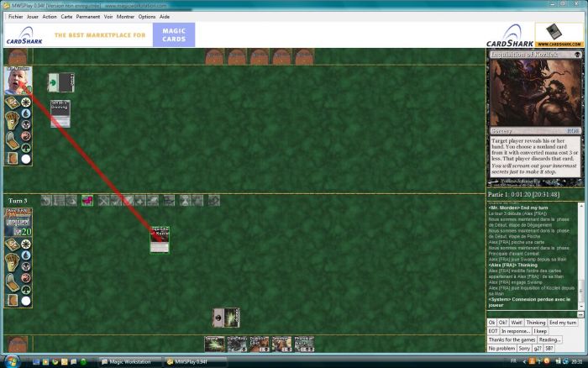The width and height of the screenshot is (588, 368).
Task: Open your removed-from-game card pile icon
Action: click(x=12, y=301)
